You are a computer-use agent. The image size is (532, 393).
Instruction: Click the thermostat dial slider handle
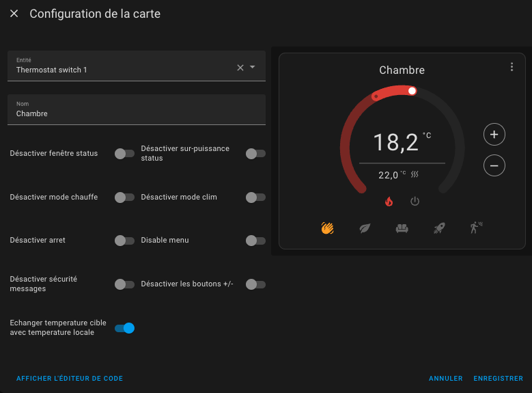(x=412, y=90)
